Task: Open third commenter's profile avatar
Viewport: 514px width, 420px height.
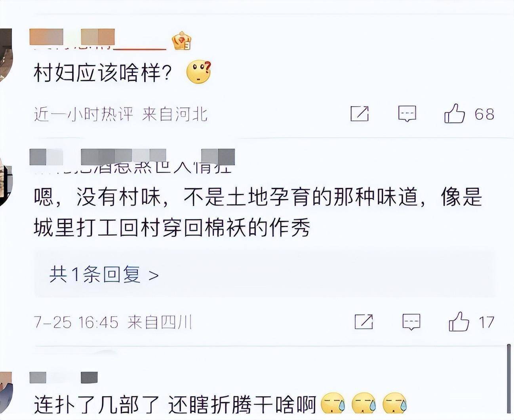Action: [x=6, y=392]
